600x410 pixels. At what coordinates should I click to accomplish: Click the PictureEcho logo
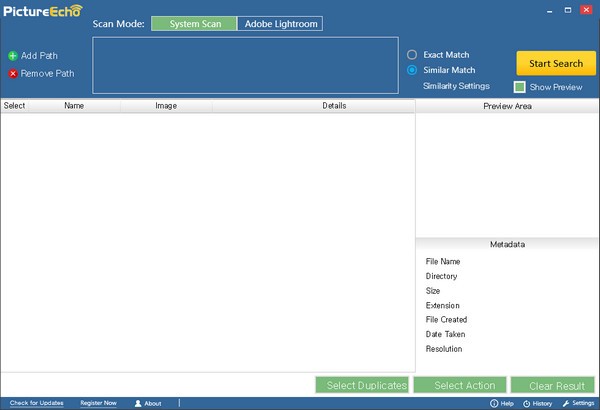coord(41,13)
